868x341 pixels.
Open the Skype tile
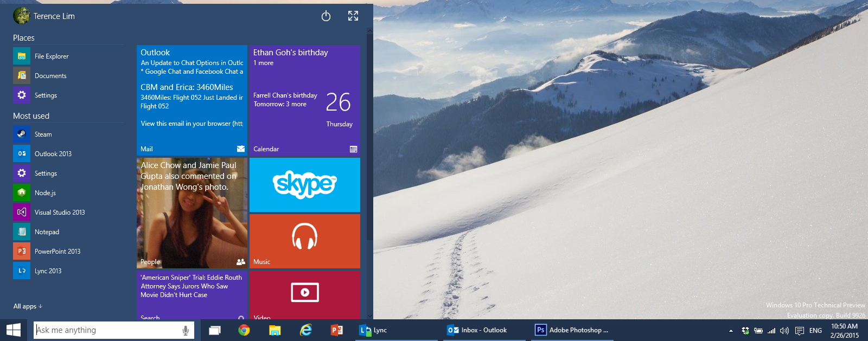coord(305,185)
